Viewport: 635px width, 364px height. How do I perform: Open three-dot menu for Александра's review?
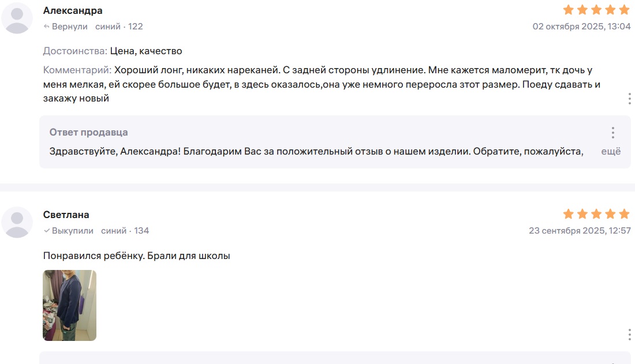pyautogui.click(x=629, y=99)
